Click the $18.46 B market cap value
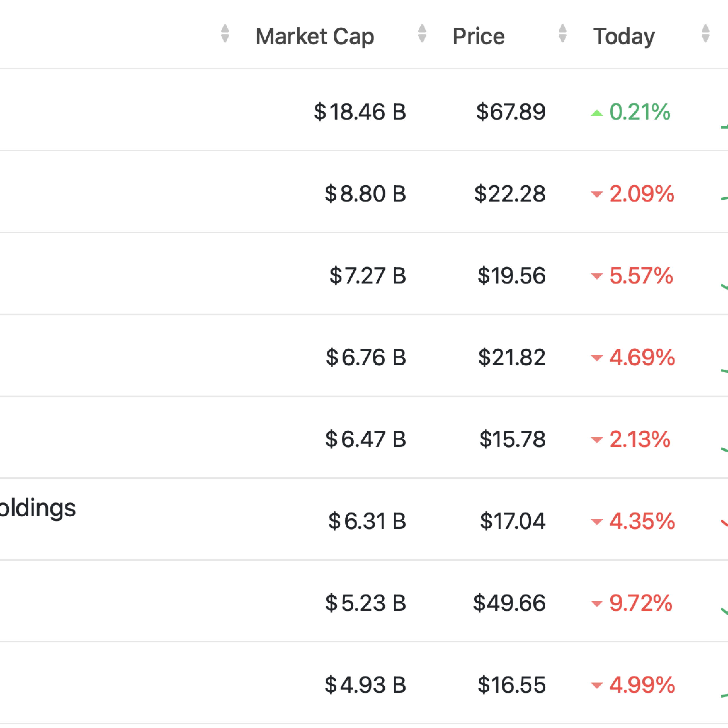This screenshot has width=728, height=728. (x=360, y=112)
